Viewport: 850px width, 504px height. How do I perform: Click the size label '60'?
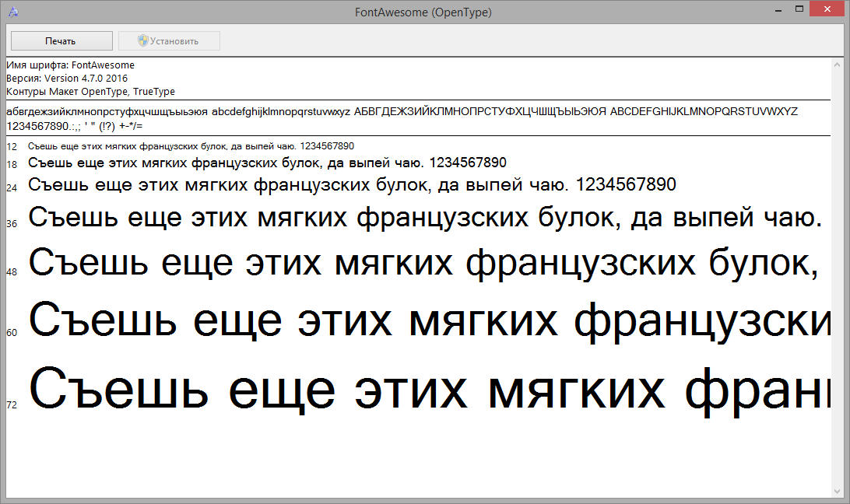pos(12,333)
